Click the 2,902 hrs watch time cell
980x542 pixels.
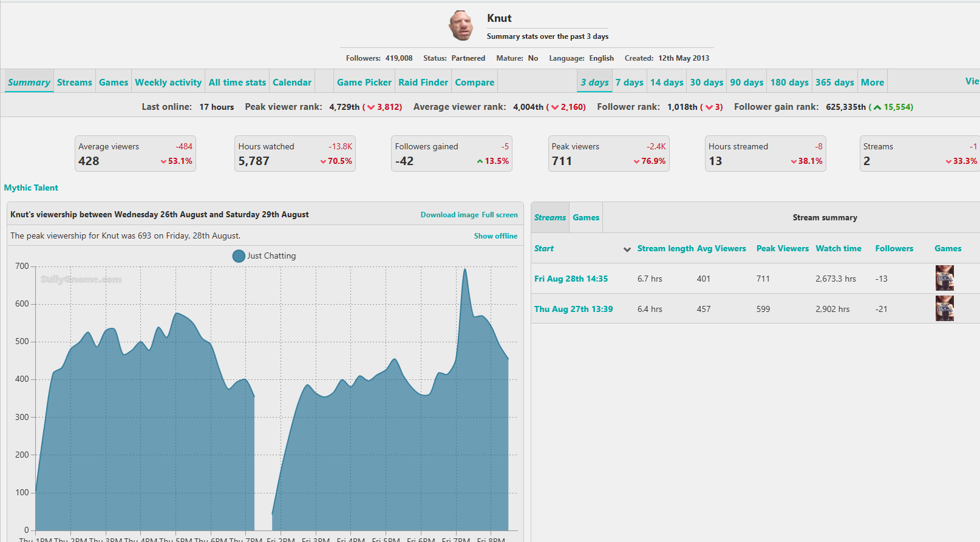pyautogui.click(x=833, y=310)
